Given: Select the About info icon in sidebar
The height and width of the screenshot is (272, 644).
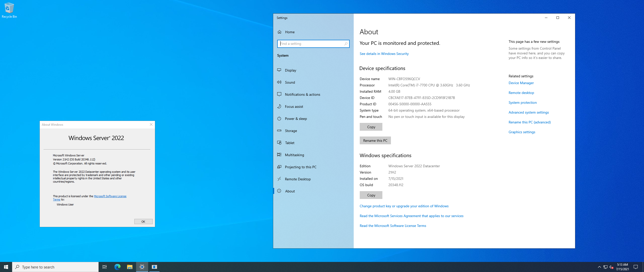Looking at the screenshot, I should click(279, 191).
